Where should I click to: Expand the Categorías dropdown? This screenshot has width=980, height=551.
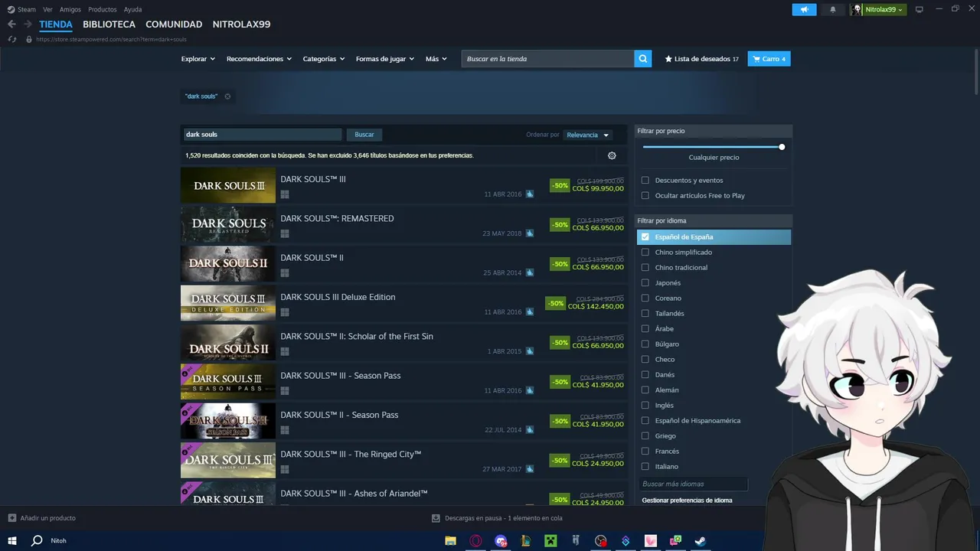point(324,59)
